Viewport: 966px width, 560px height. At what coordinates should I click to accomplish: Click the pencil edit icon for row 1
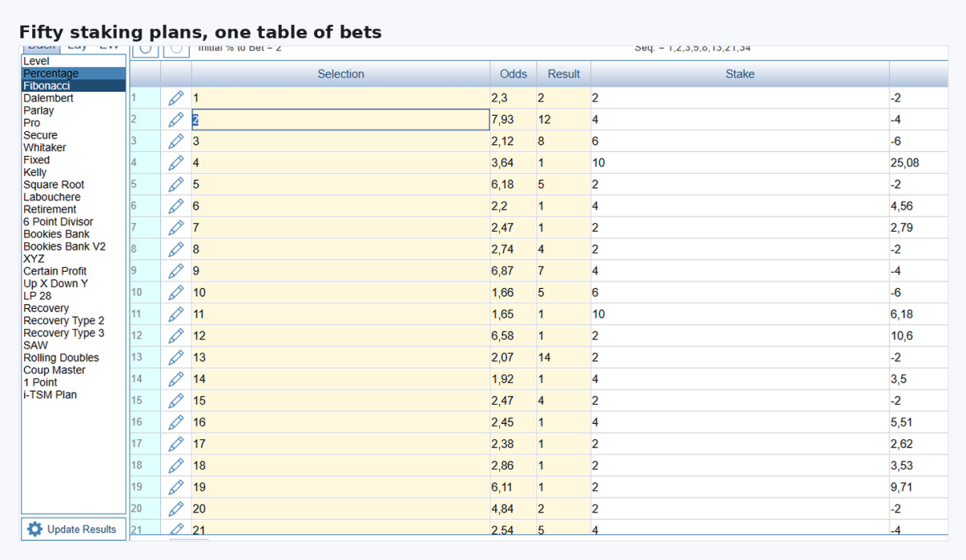[x=176, y=98]
